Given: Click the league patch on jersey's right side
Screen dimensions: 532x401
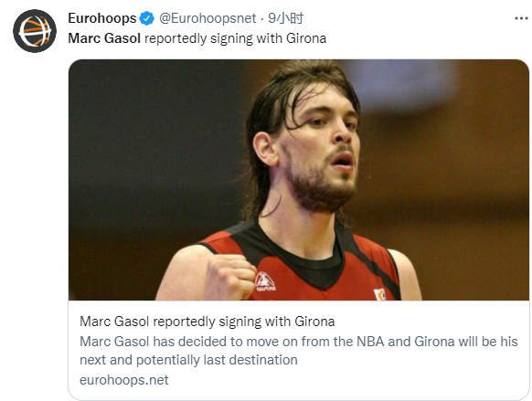Looking at the screenshot, I should 379,294.
